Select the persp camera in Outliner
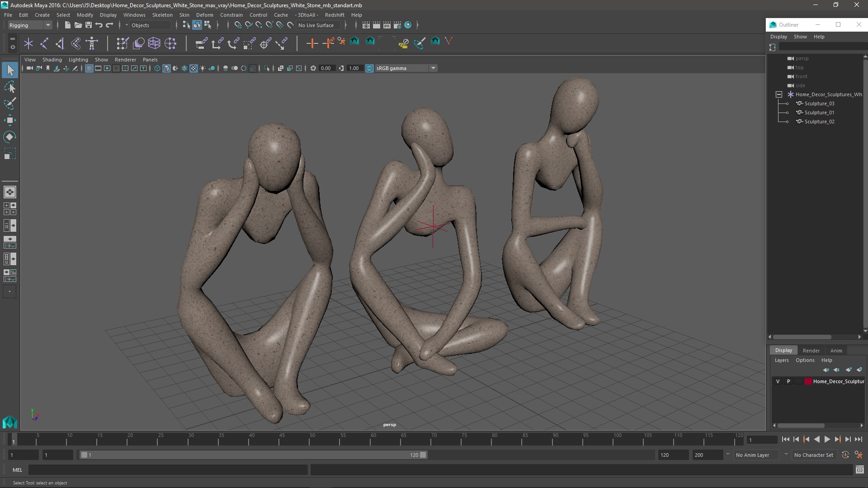Screen dimensions: 868x488 (x=802, y=58)
